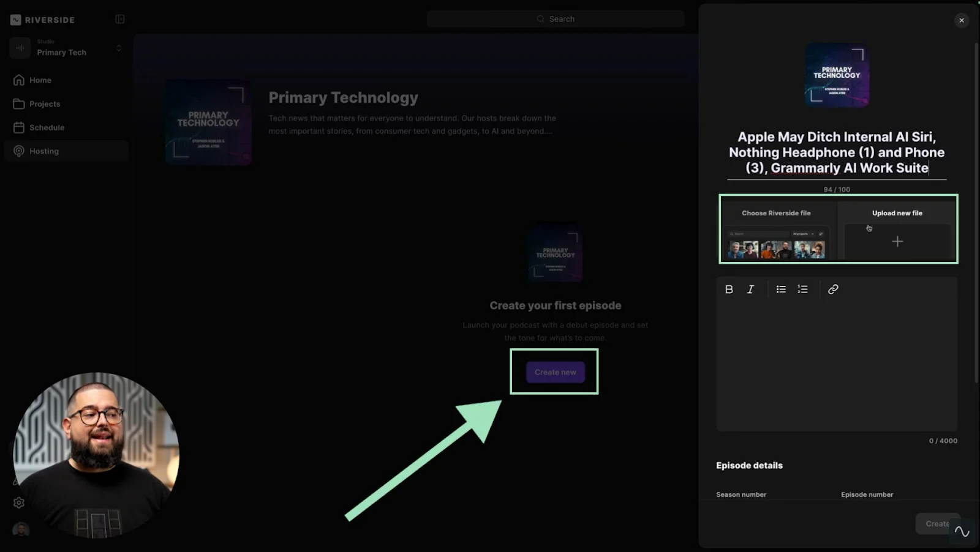Collapse the sidebar with the panel icon
This screenshot has height=552, width=980.
tap(120, 20)
